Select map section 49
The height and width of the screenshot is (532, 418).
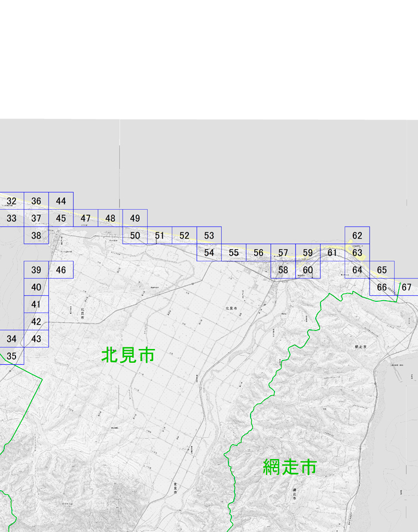pos(135,218)
